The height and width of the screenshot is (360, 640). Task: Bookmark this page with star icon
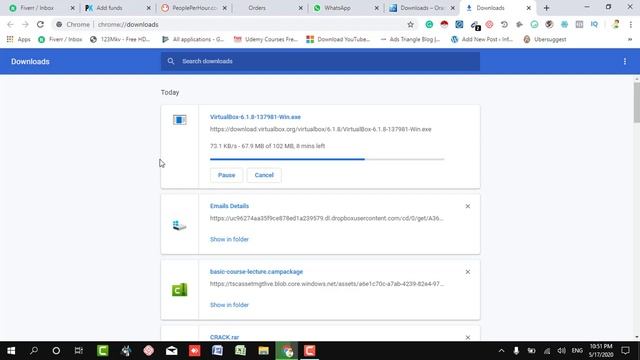point(410,24)
